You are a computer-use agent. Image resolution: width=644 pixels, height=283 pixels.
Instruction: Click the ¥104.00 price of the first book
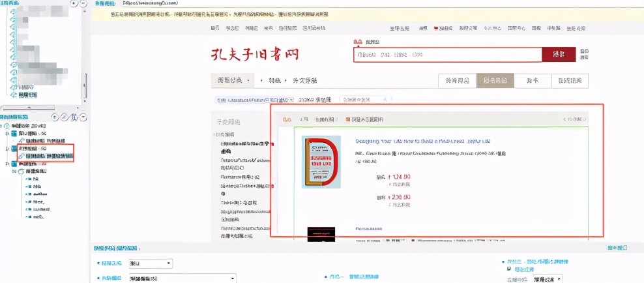(398, 177)
